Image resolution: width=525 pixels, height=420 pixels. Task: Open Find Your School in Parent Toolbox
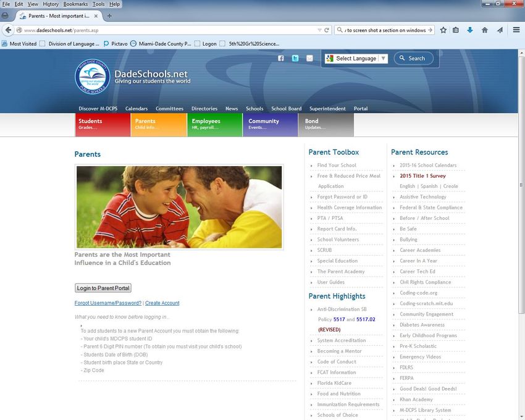(x=337, y=165)
